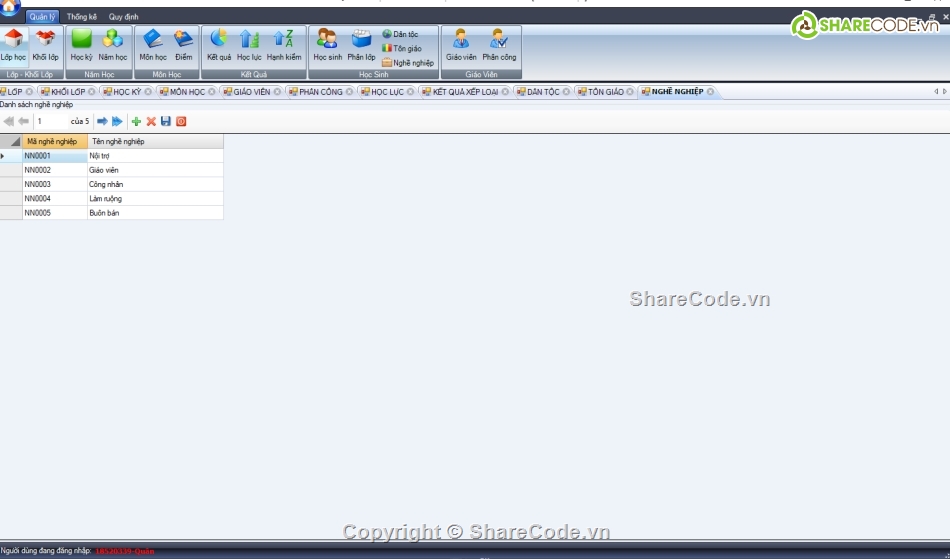Switch to the Thống kê ribbon tab
Viewport: 950px width, 559px height.
click(x=82, y=17)
